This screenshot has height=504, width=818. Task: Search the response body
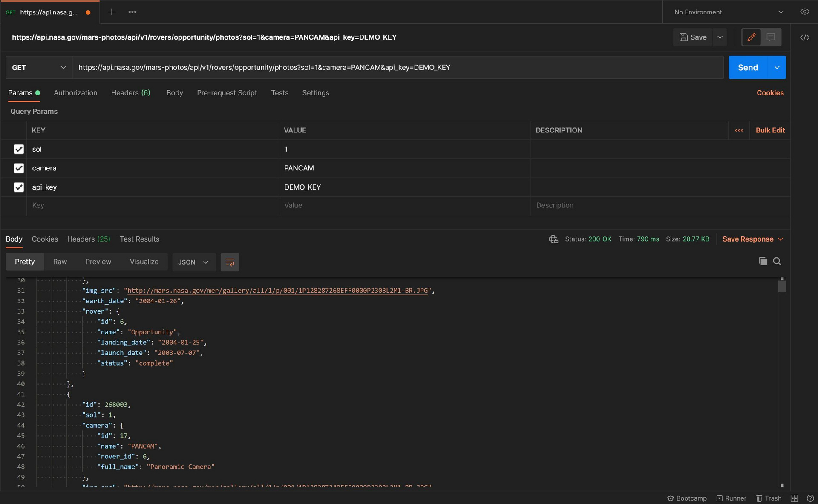777,261
